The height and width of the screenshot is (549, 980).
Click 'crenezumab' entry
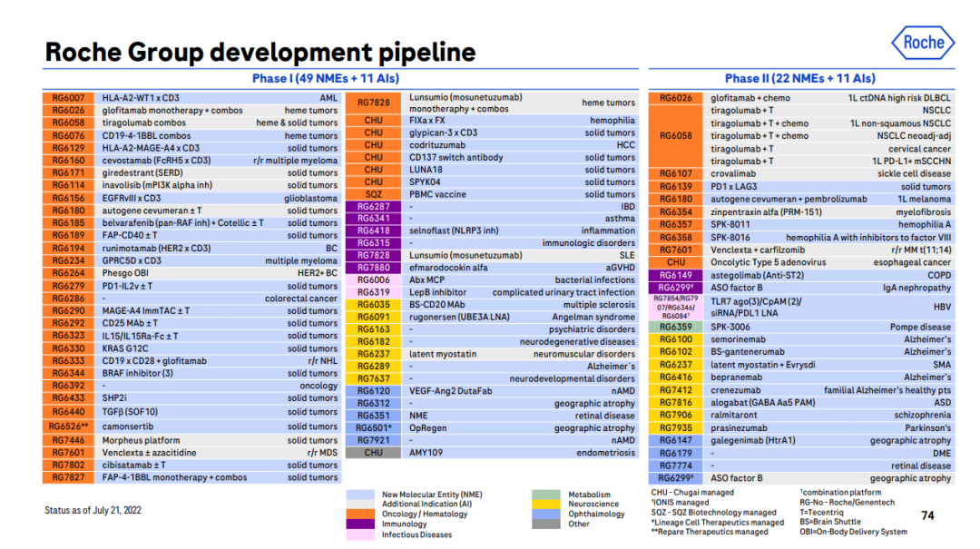point(734,390)
